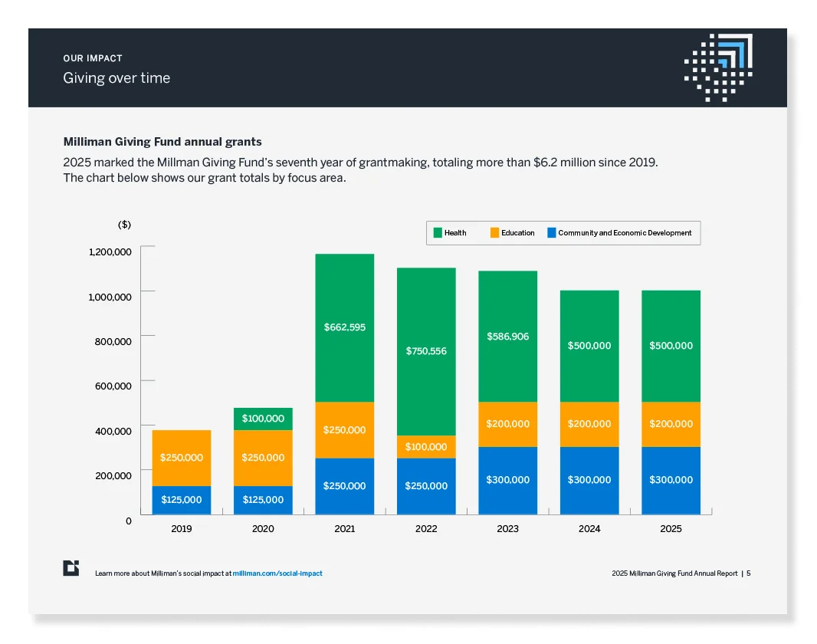The image size is (817, 644).
Task: Click the 800,000 y-axis label
Action: point(113,342)
